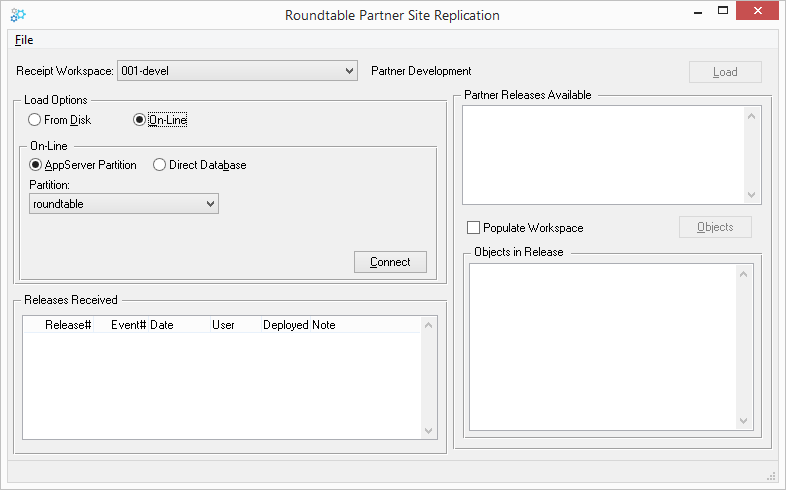Click up arrow in Partner Releases Available list
This screenshot has width=786, height=490.
[x=751, y=116]
